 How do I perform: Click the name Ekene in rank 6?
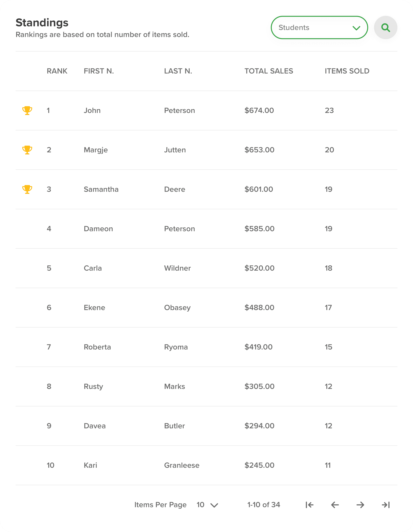tap(94, 308)
